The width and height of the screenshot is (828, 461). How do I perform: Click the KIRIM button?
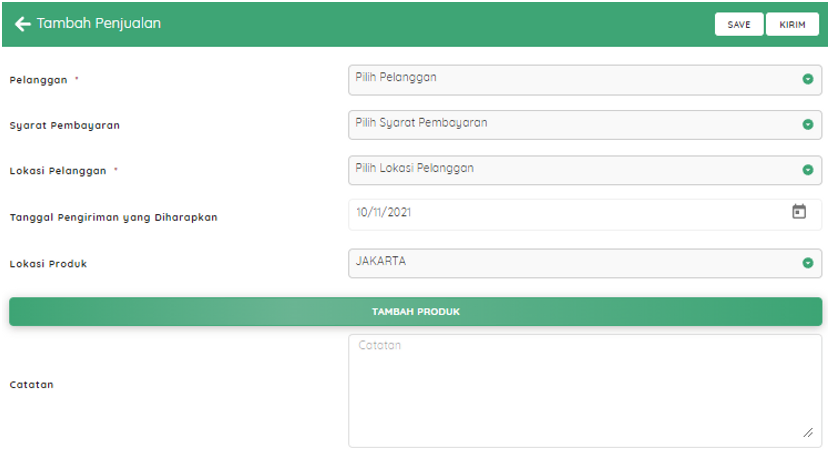792,24
